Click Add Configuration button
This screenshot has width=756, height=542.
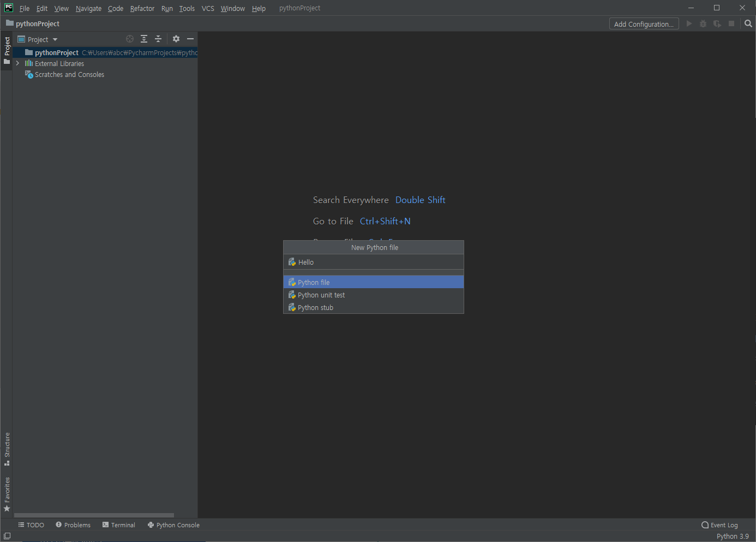[644, 24]
